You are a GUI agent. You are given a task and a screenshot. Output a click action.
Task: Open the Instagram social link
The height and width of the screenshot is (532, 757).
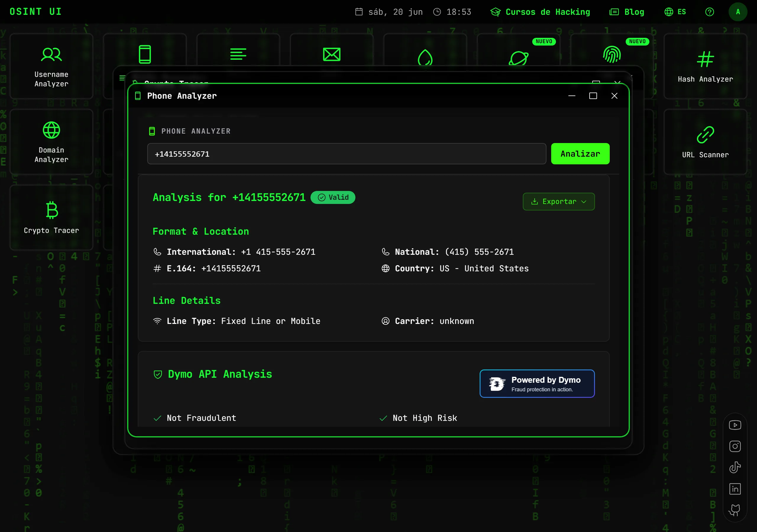point(735,446)
